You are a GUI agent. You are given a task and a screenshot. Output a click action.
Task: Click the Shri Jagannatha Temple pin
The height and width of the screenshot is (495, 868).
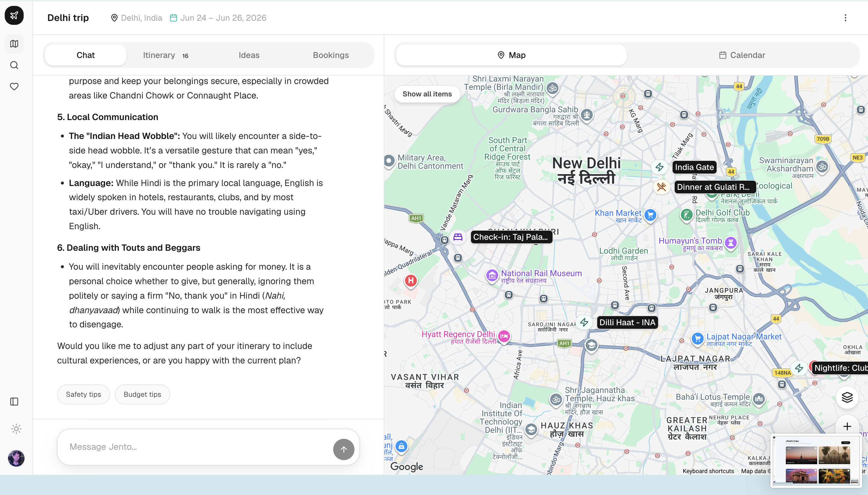[x=556, y=399]
